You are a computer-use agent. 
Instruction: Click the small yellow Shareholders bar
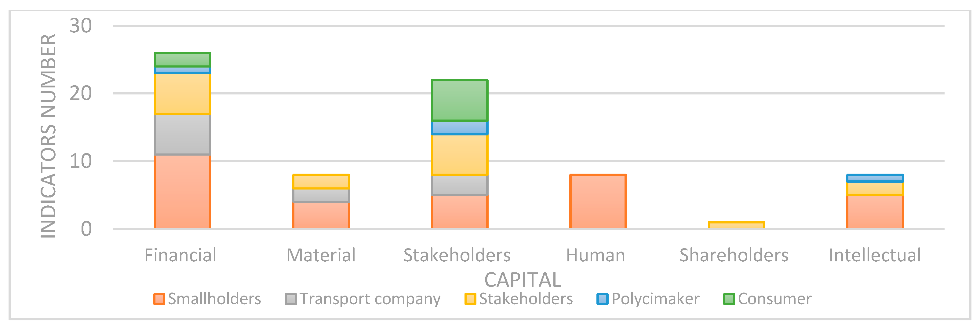[x=737, y=225]
